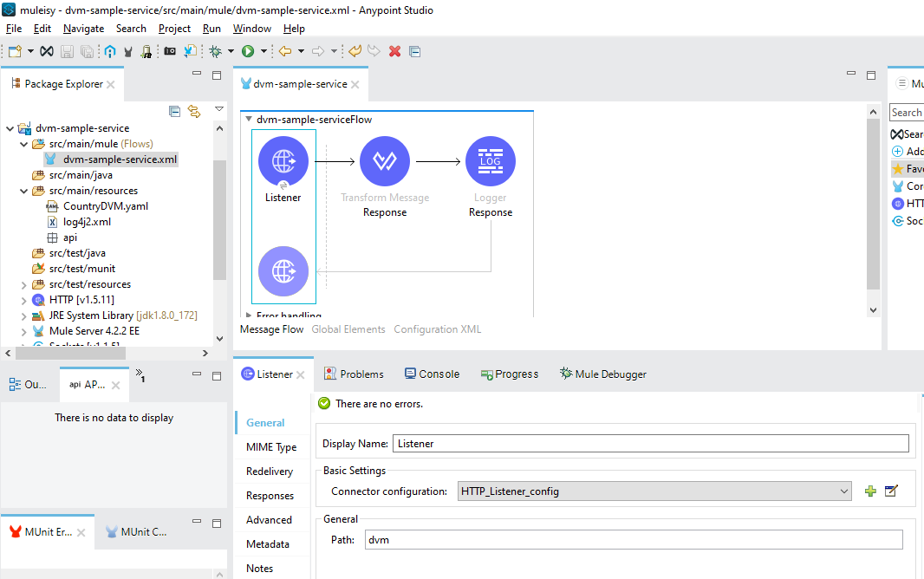Click the collapse windows toolbar icon
Viewport: 924px width, 579px height.
click(415, 51)
